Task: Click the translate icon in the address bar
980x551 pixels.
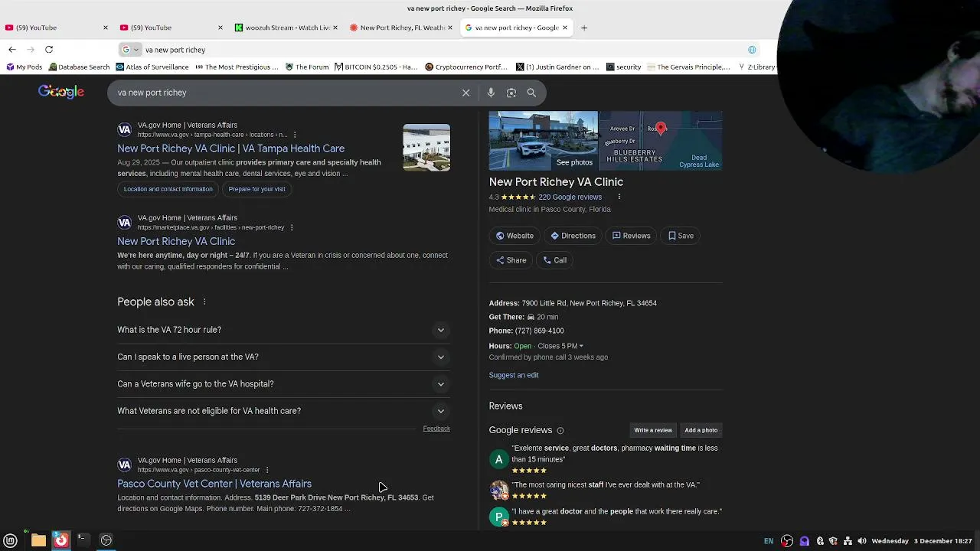Action: click(752, 50)
